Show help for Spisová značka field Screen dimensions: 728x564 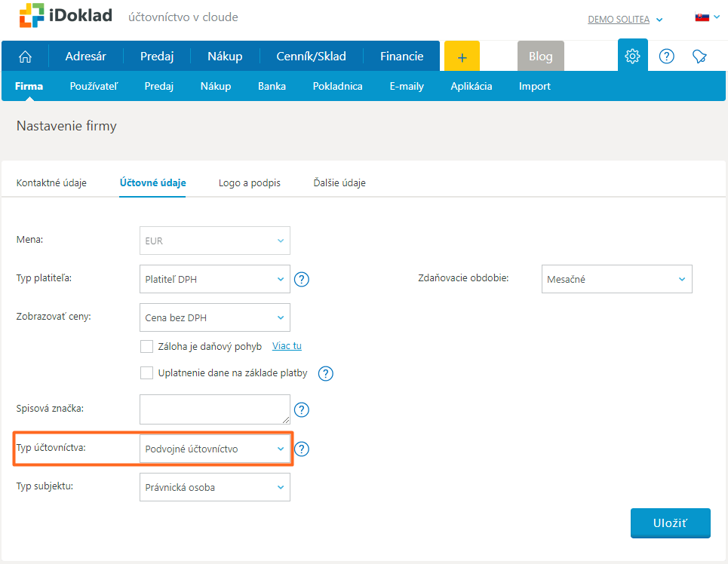click(x=302, y=410)
